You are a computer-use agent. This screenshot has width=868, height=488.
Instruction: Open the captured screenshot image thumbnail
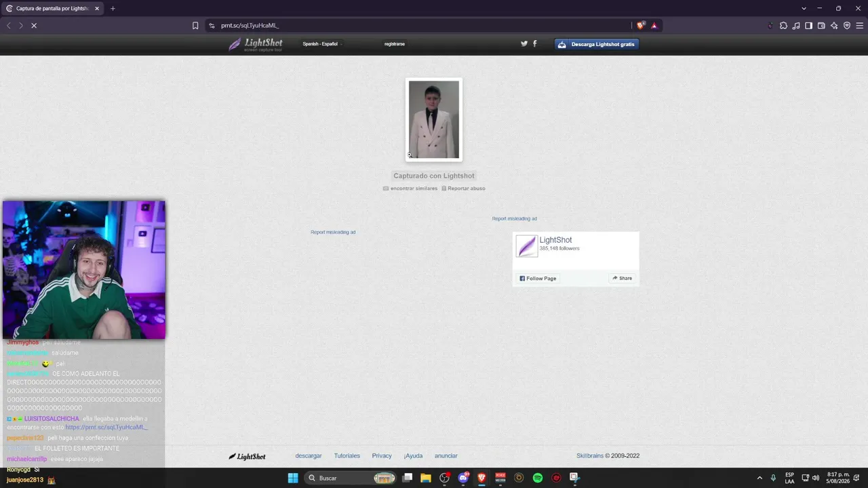coord(434,120)
